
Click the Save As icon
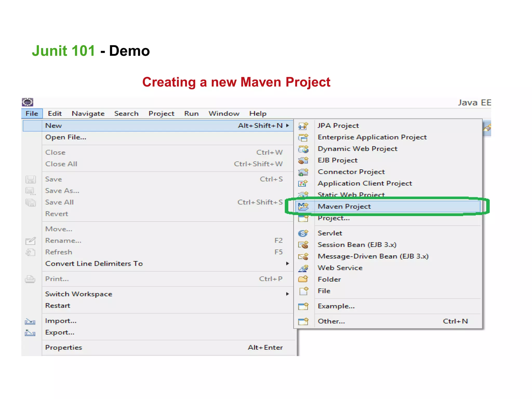(31, 191)
